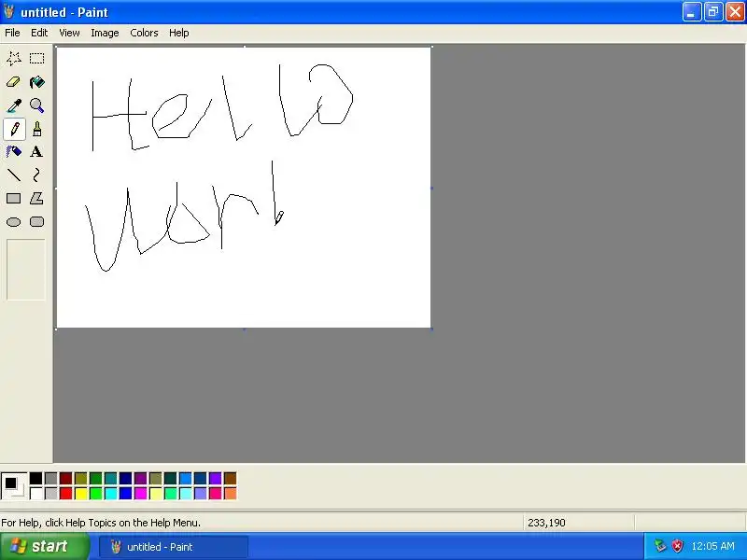Pick the black color swatch in the palette
This screenshot has width=747, height=560.
click(36, 479)
